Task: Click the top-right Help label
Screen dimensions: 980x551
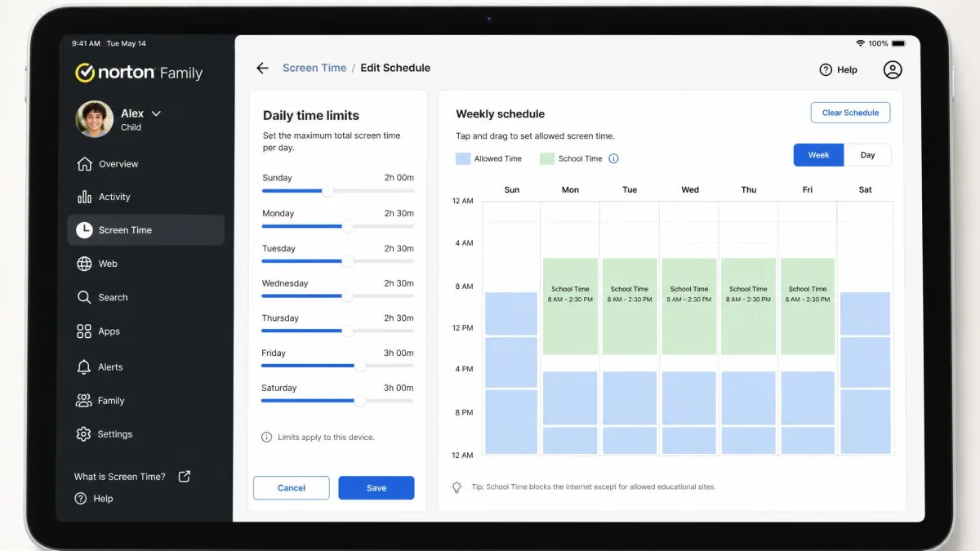Action: coord(847,70)
